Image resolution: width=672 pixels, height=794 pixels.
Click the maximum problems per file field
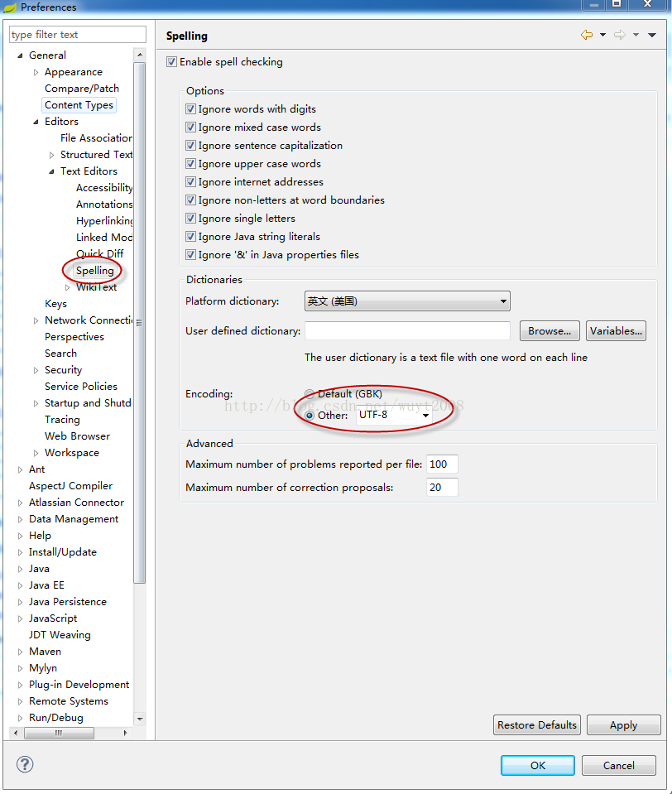point(442,464)
